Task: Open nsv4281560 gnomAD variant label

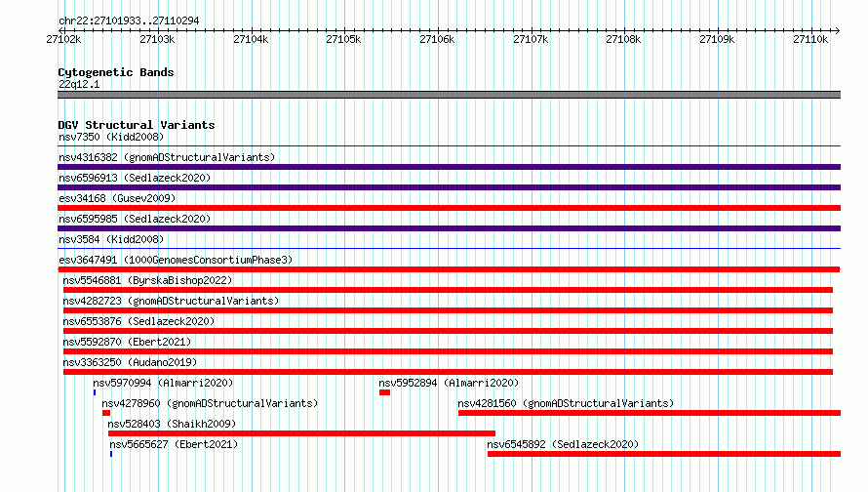Action: (566, 403)
